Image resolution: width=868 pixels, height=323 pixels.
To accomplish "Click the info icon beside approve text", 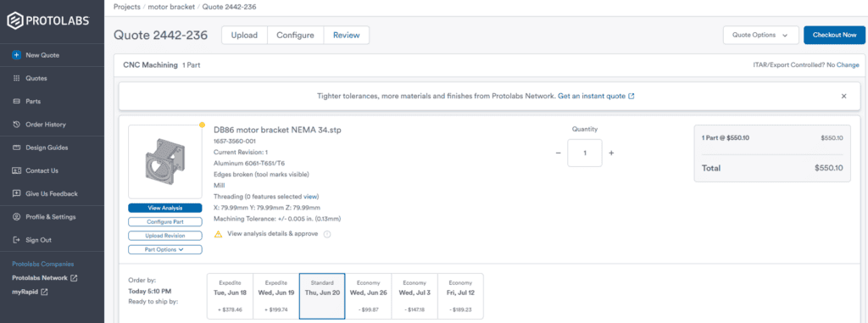I will coord(327,234).
